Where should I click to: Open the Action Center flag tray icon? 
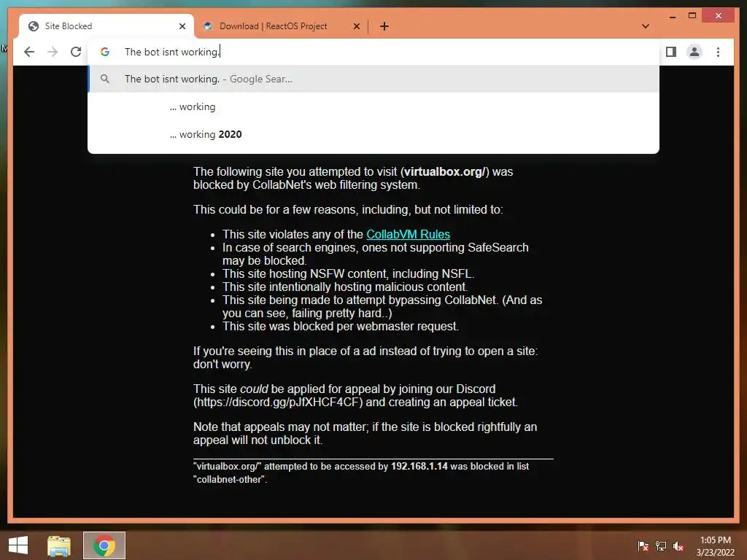pos(643,546)
